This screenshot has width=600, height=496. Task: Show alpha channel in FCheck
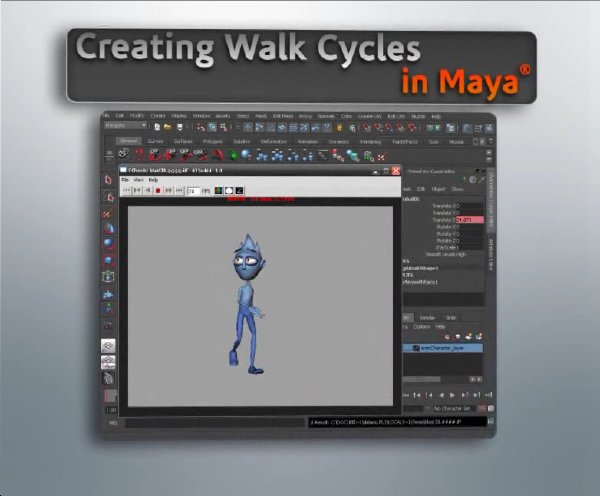click(229, 190)
